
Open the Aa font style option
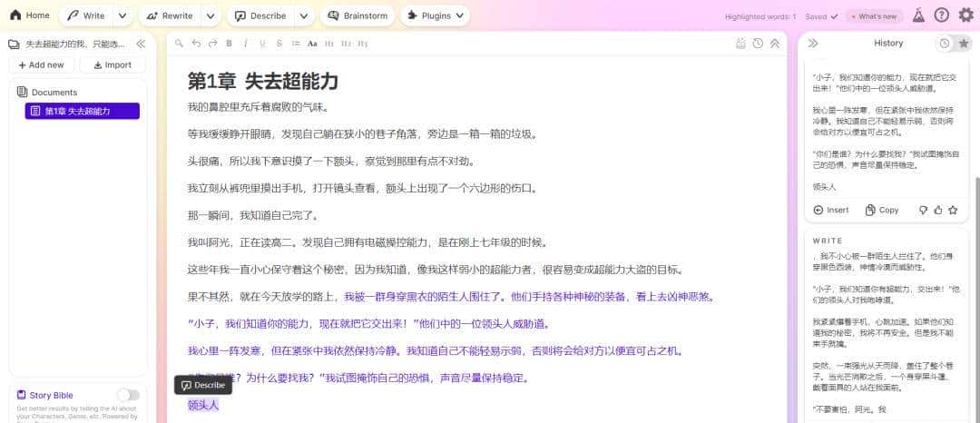312,43
